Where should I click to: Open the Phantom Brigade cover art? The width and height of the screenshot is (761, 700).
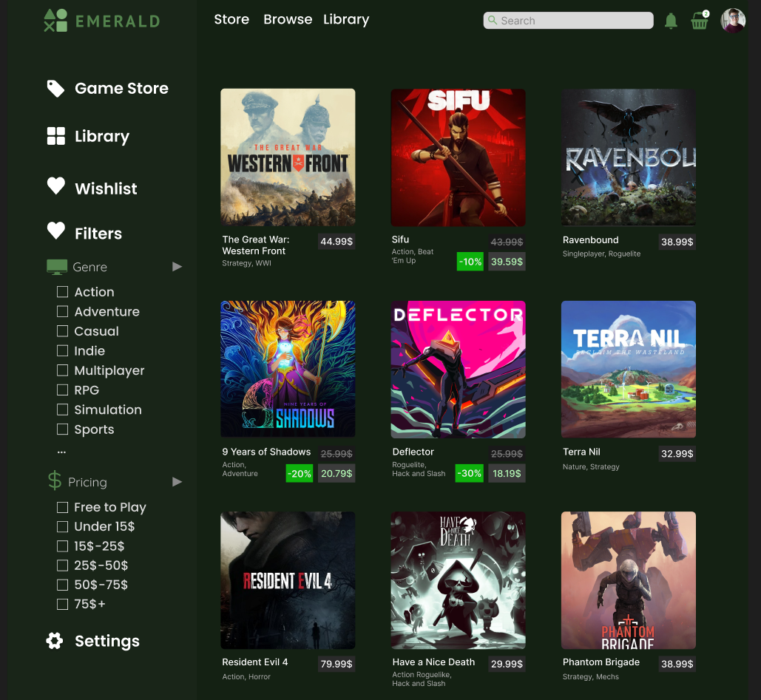[x=629, y=580]
